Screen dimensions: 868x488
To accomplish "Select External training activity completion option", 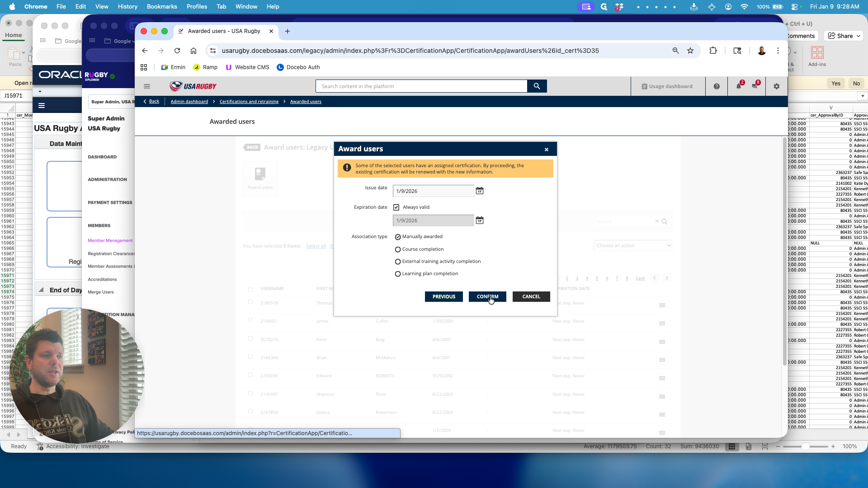I will 398,262.
